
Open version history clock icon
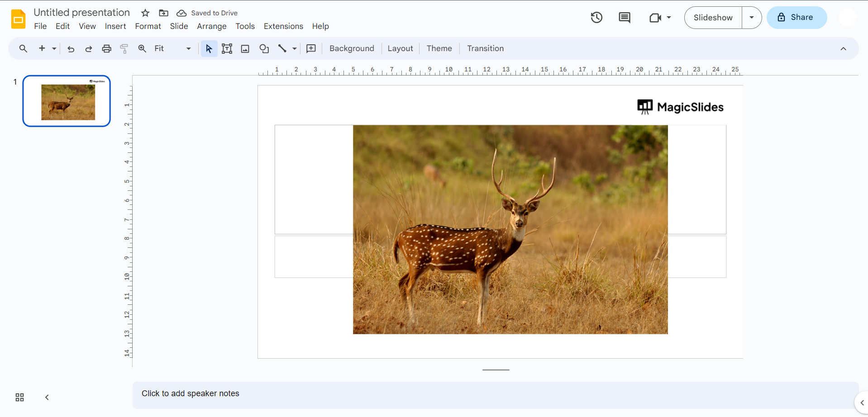[596, 18]
